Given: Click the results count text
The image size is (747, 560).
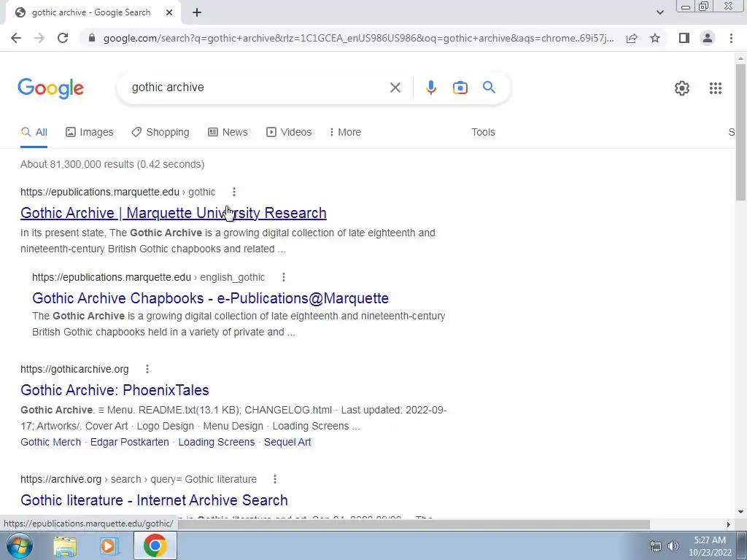Looking at the screenshot, I should pyautogui.click(x=112, y=164).
